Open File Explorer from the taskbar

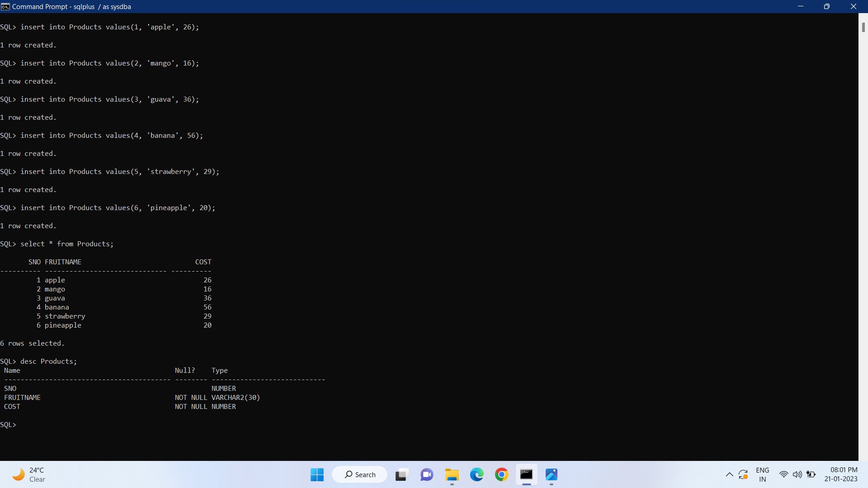click(452, 474)
